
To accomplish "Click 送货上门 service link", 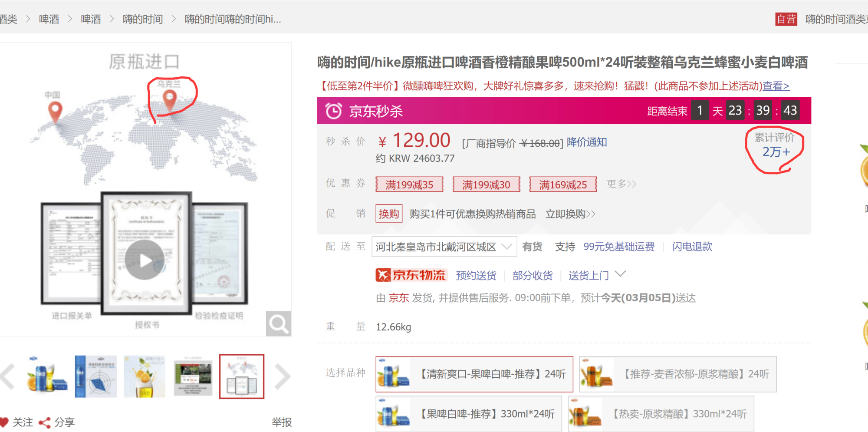I will [589, 275].
